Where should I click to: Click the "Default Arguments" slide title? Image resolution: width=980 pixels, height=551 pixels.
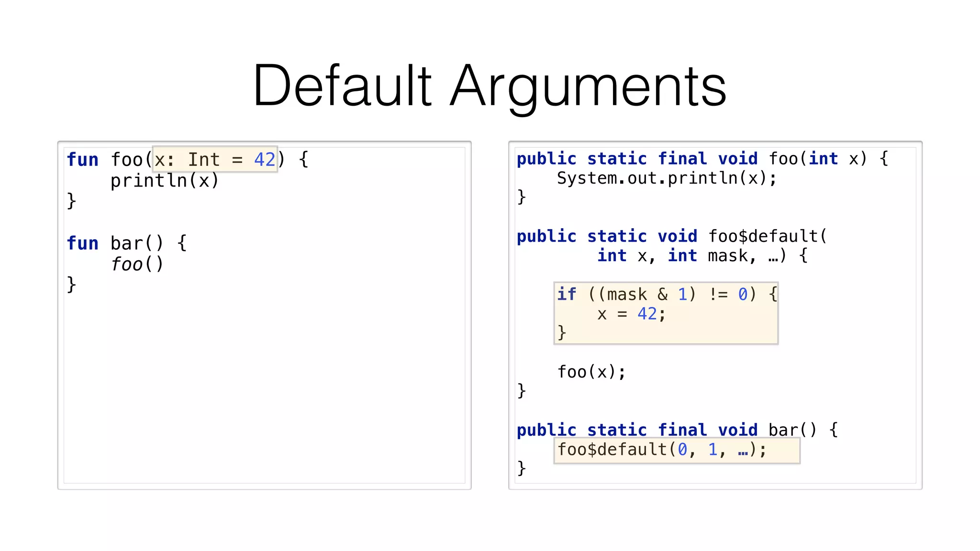[x=490, y=86]
